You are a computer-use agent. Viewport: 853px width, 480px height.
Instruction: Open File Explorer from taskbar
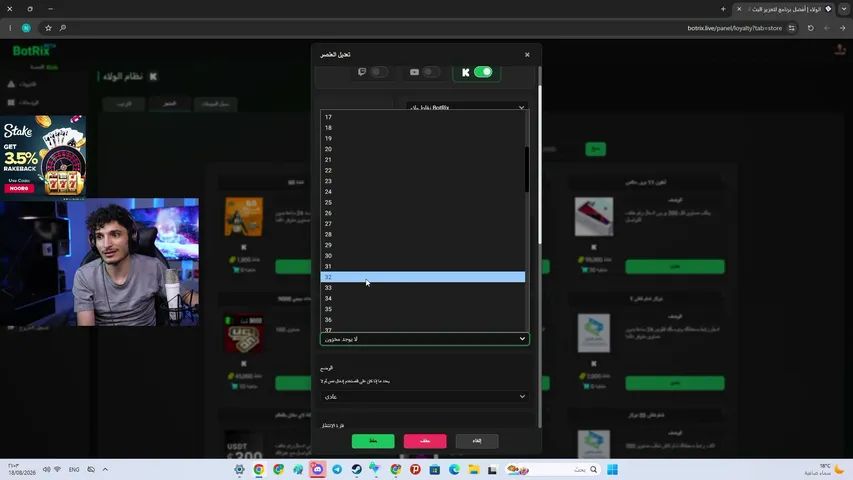(x=473, y=469)
